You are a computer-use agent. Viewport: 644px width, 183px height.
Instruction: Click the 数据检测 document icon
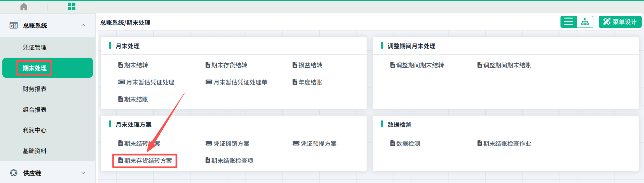coord(392,143)
